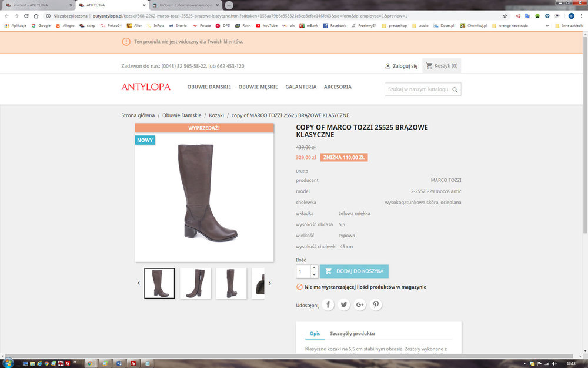Viewport: 588px width, 368px height.
Task: Click the quantity input field
Action: pyautogui.click(x=303, y=271)
